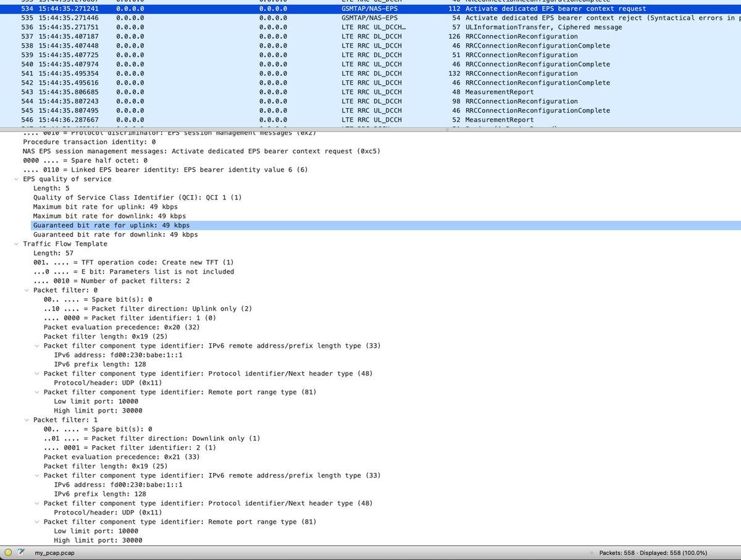
Task: Collapse IPv6 remote address component under Packet filter 0
Action: pos(37,346)
